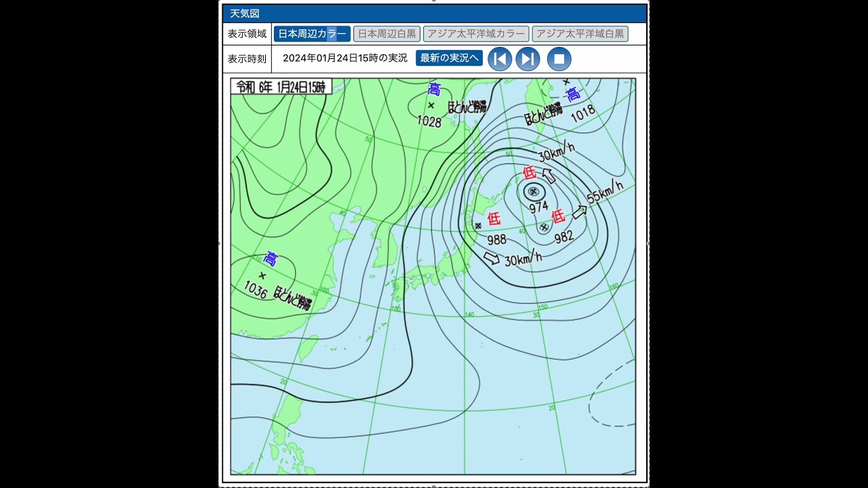Click the 1018 high pressure value
The width and height of the screenshot is (868, 488).
(583, 113)
